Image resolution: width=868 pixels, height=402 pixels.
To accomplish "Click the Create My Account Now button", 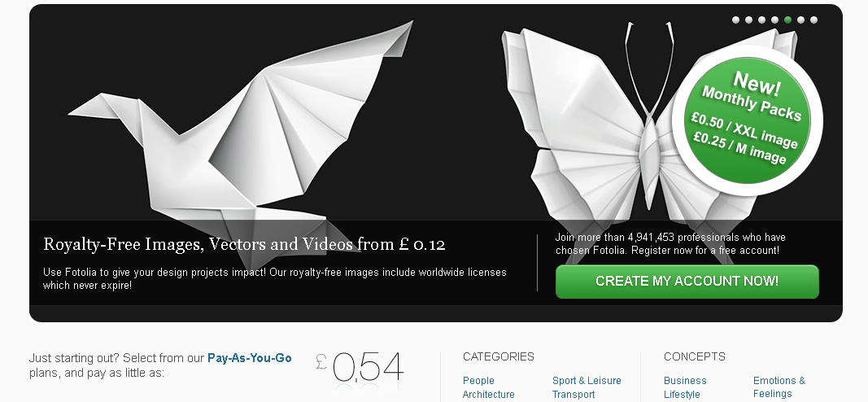I will point(687,282).
